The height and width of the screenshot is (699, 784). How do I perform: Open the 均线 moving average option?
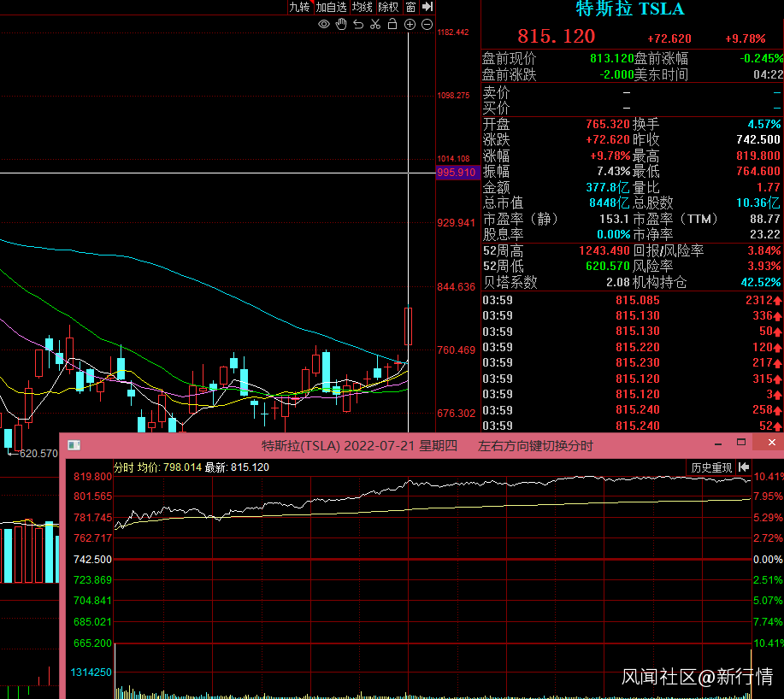pyautogui.click(x=363, y=7)
